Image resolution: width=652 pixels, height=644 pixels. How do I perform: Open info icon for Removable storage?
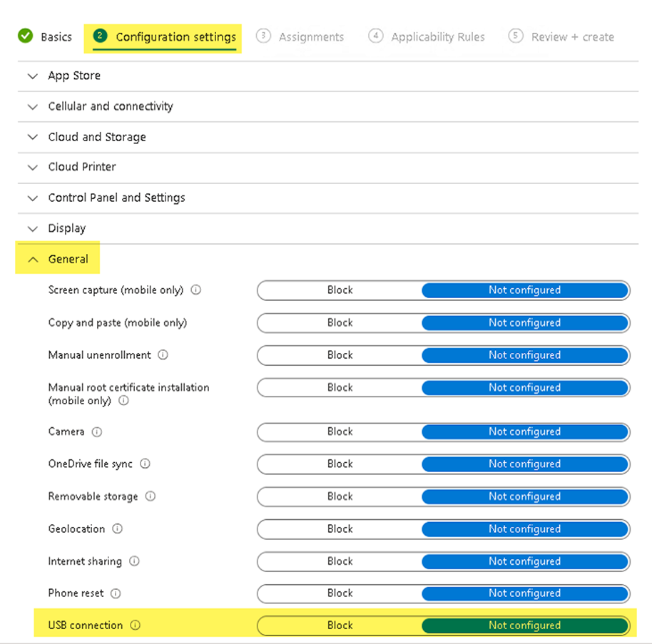tap(151, 496)
